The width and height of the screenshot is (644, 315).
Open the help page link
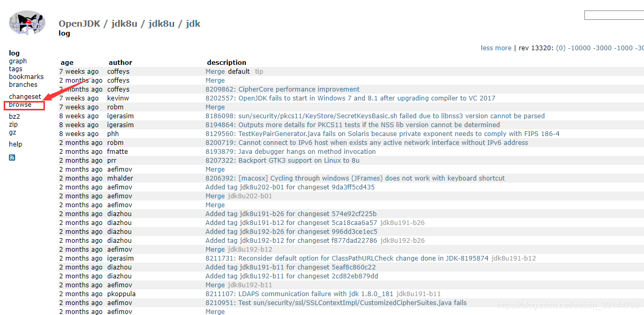pos(16,144)
